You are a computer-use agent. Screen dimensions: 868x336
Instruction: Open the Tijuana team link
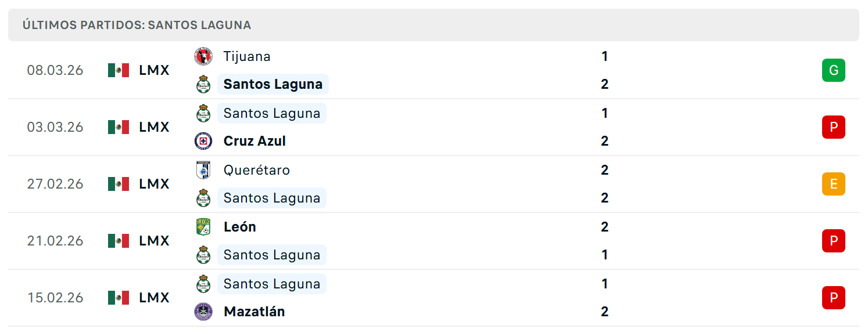[x=247, y=56]
